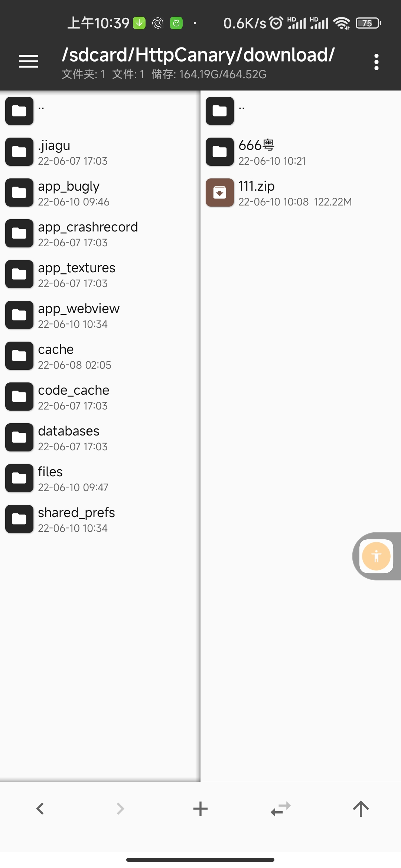Screen dimensions: 401x868
Task: Open the code_cache folder
Action: 100,397
